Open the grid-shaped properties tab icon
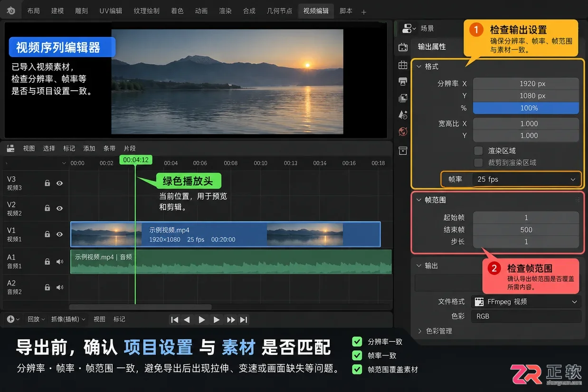Image resolution: width=588 pixels, height=392 pixels. point(403,65)
